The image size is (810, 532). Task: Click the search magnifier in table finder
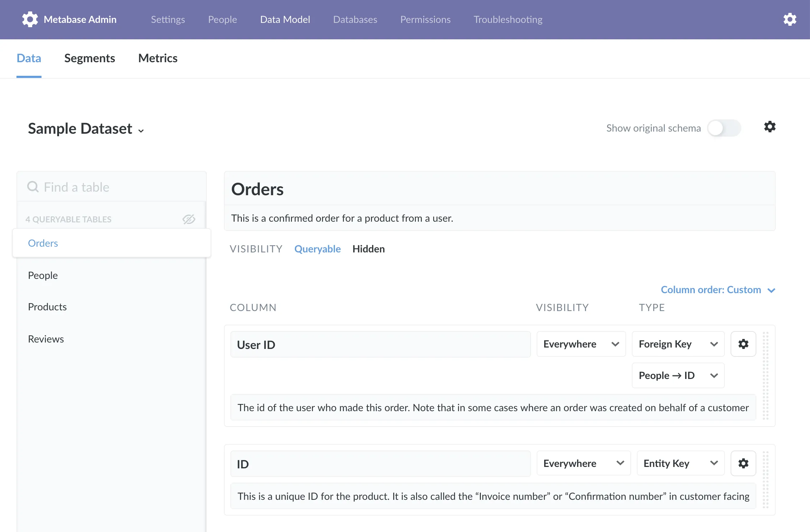click(x=33, y=187)
